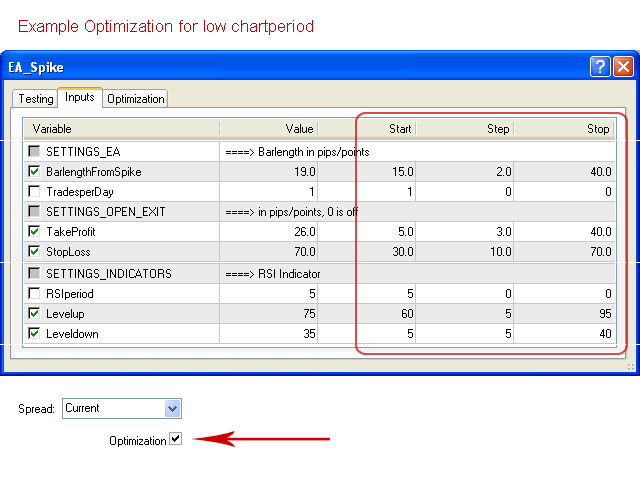Select the Inputs tab
640x480 pixels.
(x=79, y=98)
